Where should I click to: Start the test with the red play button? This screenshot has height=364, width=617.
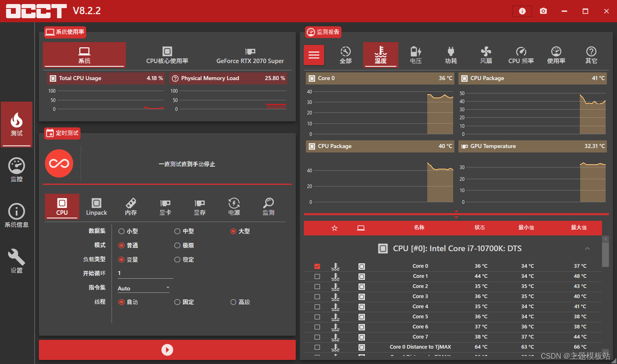pos(167,350)
